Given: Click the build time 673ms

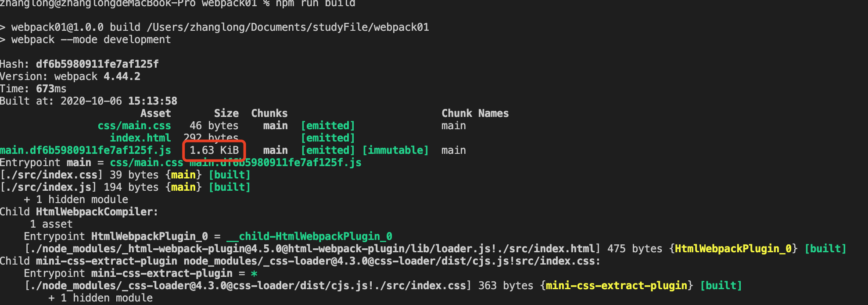Looking at the screenshot, I should (x=51, y=89).
